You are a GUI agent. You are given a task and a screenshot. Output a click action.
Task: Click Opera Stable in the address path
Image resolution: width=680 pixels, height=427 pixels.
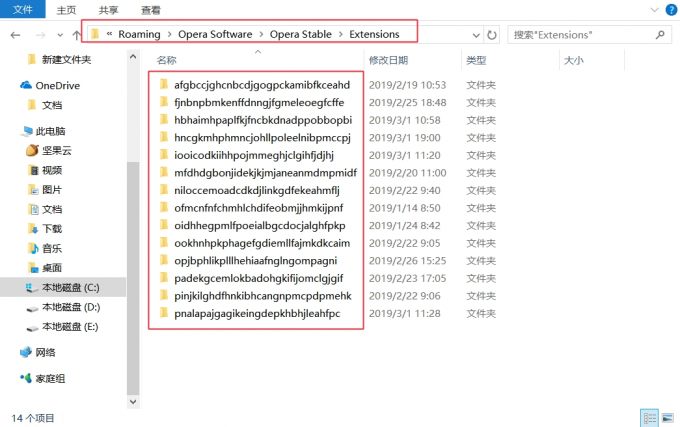301,34
